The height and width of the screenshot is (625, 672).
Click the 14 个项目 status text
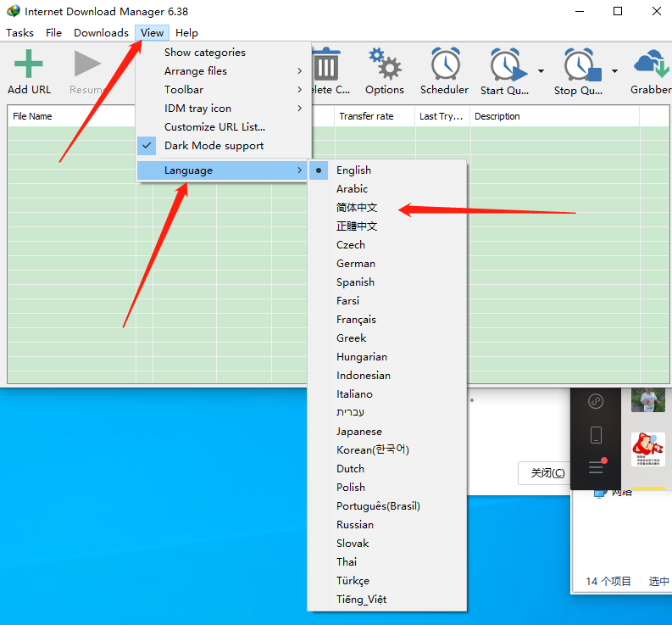[x=608, y=581]
